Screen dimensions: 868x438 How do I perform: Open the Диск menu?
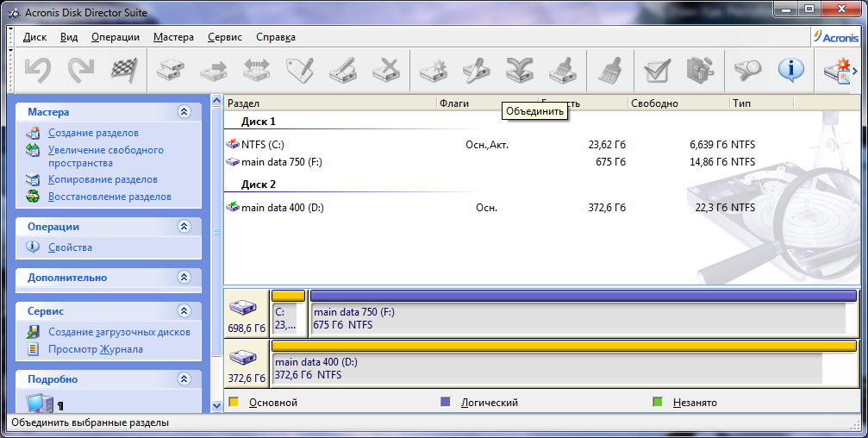pyautogui.click(x=34, y=37)
